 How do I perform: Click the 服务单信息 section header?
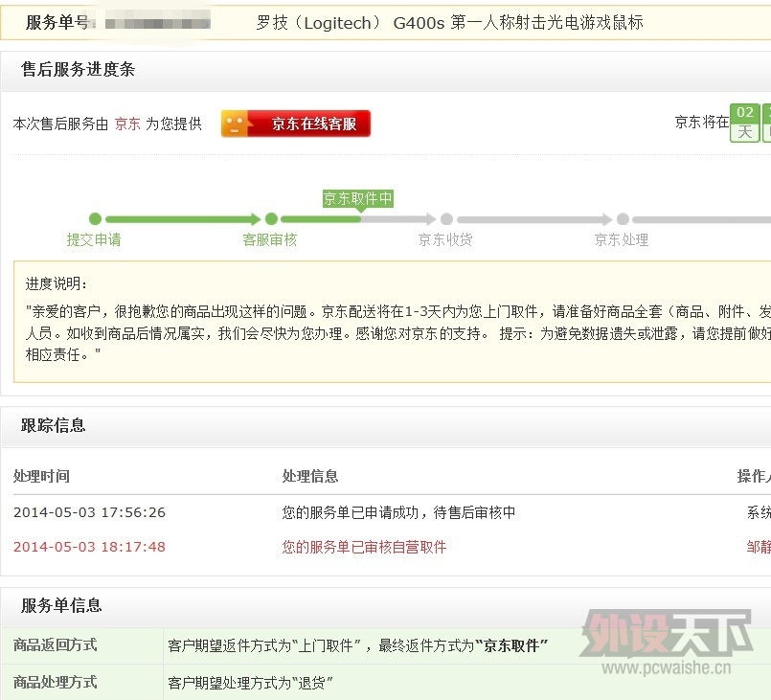(61, 605)
